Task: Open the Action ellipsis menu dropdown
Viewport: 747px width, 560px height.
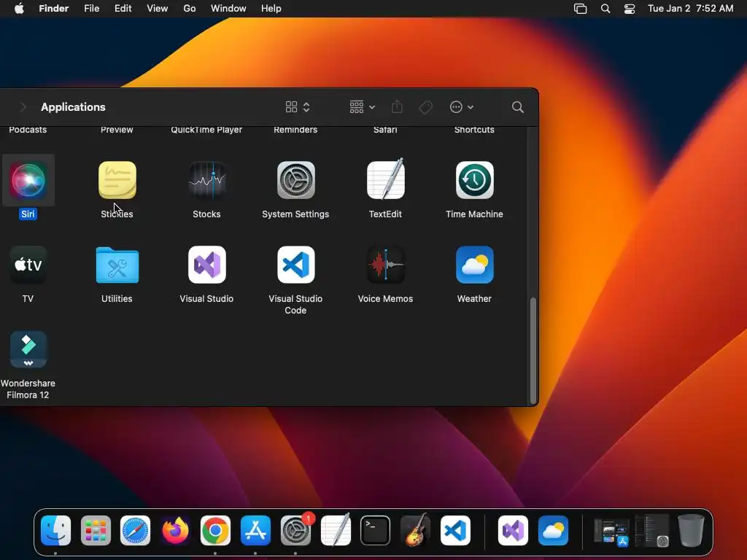Action: click(x=462, y=107)
